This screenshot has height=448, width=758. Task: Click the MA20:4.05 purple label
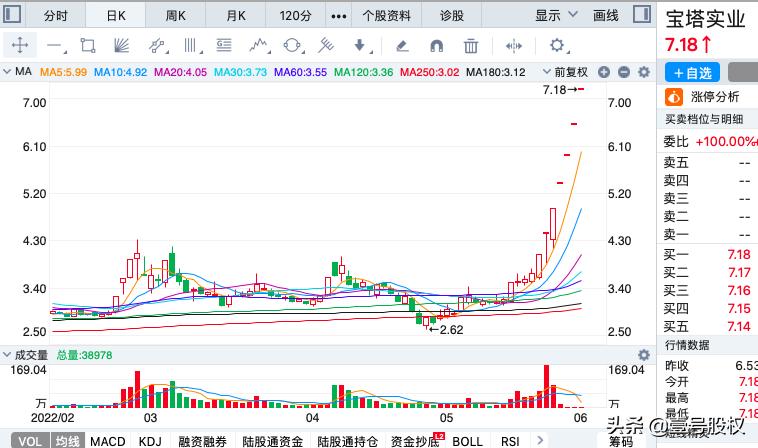point(180,72)
